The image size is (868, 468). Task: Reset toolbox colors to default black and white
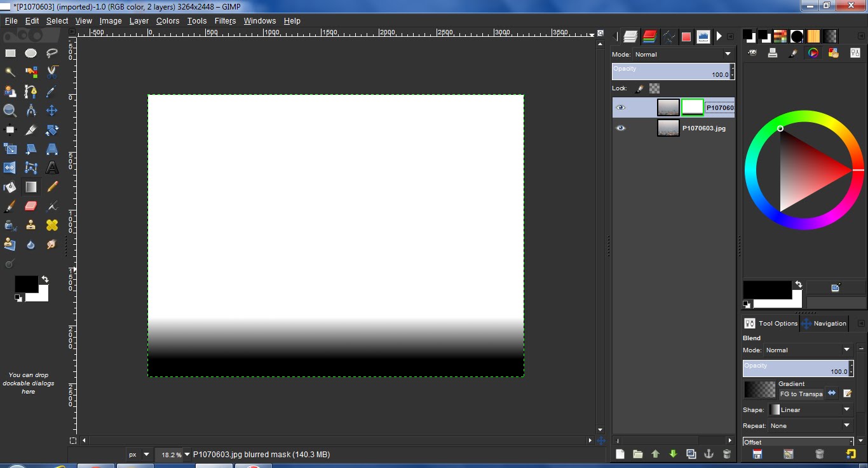click(x=18, y=298)
